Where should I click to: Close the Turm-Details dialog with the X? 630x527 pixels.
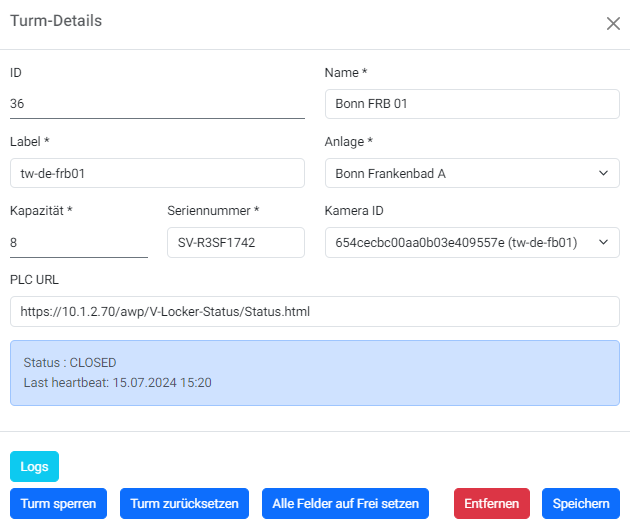point(613,23)
